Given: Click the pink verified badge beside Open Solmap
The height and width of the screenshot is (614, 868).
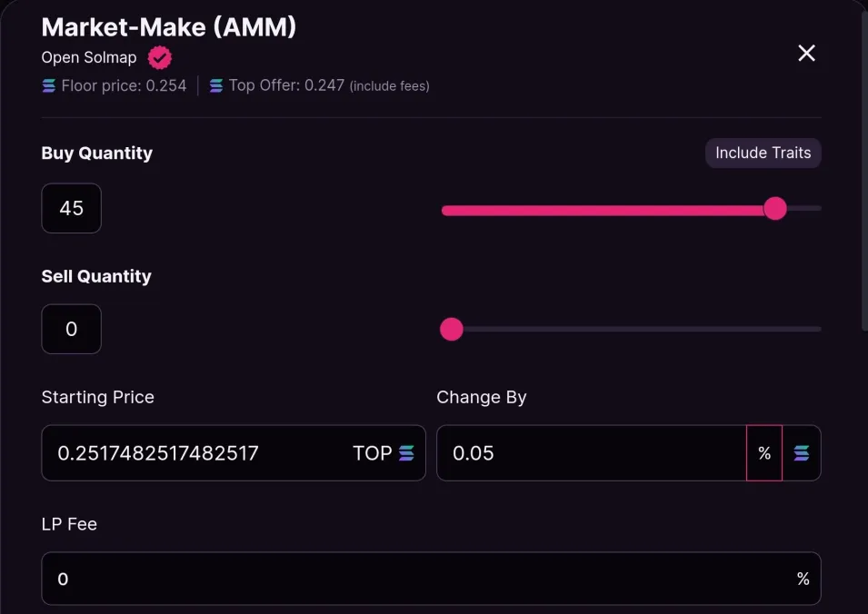Looking at the screenshot, I should (x=160, y=58).
